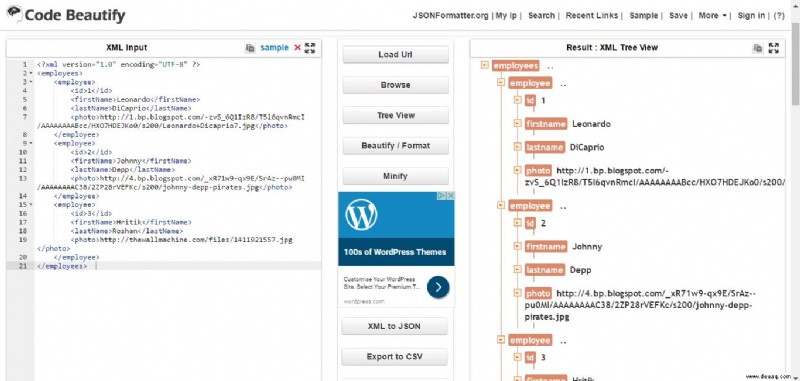Screen dimensions: 800x381
Task: Clear the XML Input with red X
Action: pyautogui.click(x=297, y=48)
